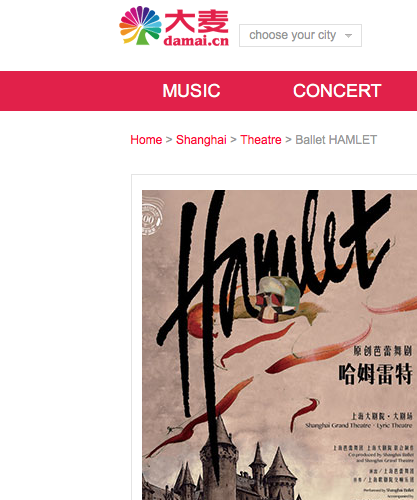This screenshot has height=500, width=417.
Task: Click the damai.cn logo text
Action: tap(196, 41)
